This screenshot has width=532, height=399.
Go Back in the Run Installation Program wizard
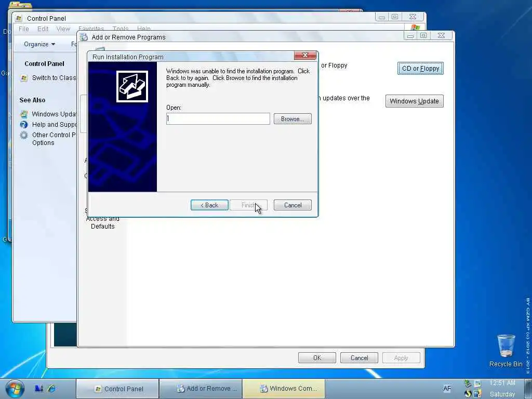pos(209,205)
